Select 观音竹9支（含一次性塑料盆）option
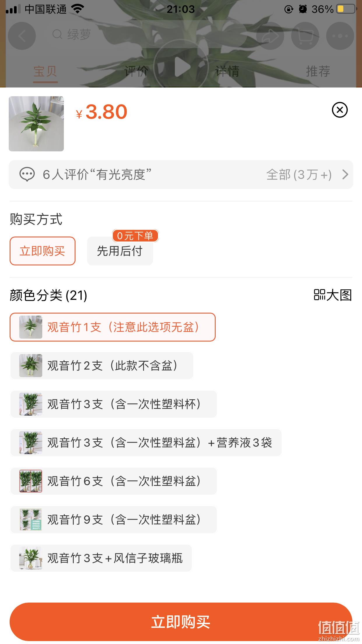This screenshot has height=644, width=362. click(113, 519)
